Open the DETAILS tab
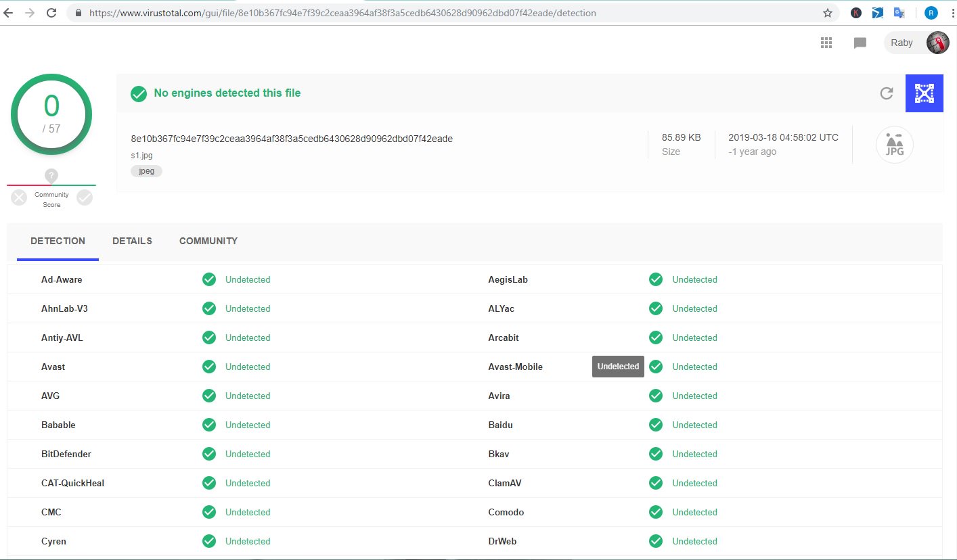 pos(132,241)
